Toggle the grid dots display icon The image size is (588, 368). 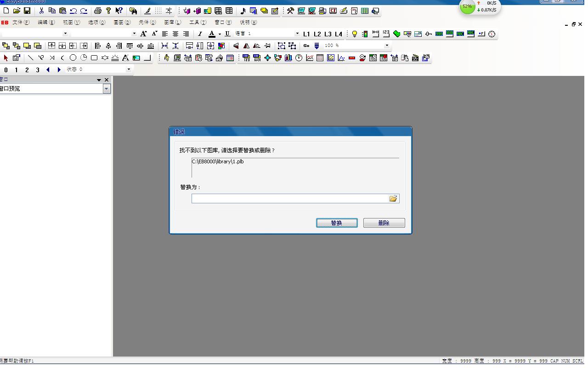click(x=158, y=11)
